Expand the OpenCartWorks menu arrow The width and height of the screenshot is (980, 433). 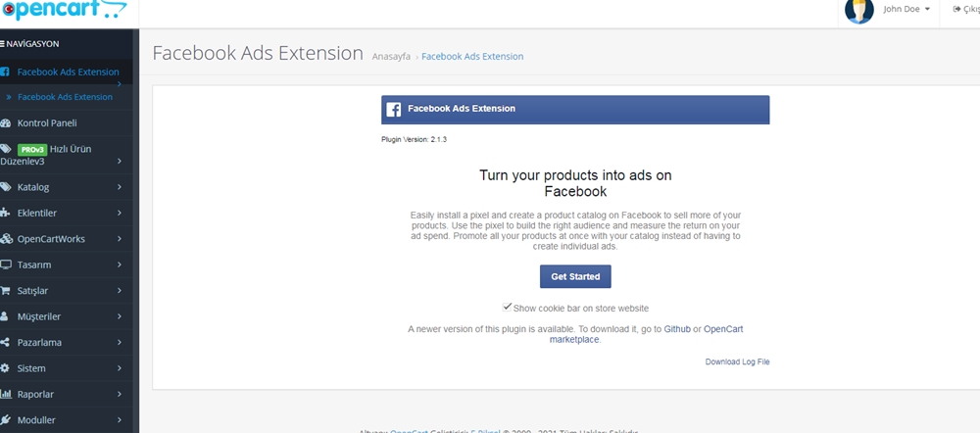pos(120,239)
